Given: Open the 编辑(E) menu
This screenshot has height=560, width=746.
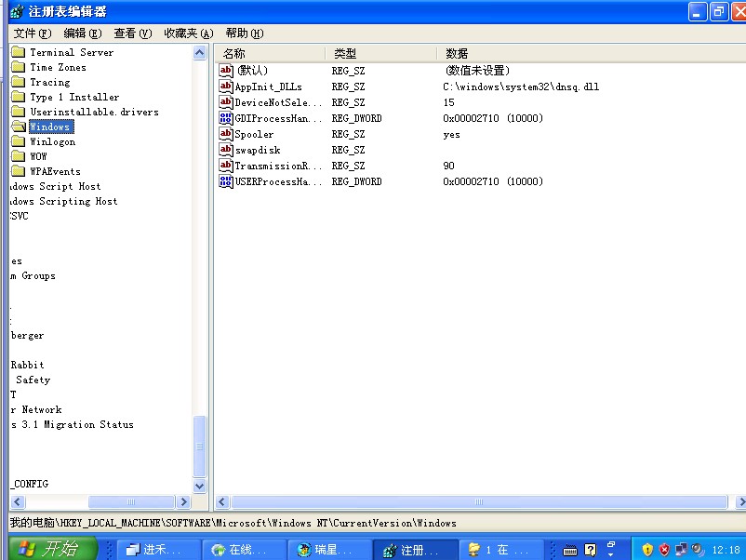Looking at the screenshot, I should [x=82, y=33].
